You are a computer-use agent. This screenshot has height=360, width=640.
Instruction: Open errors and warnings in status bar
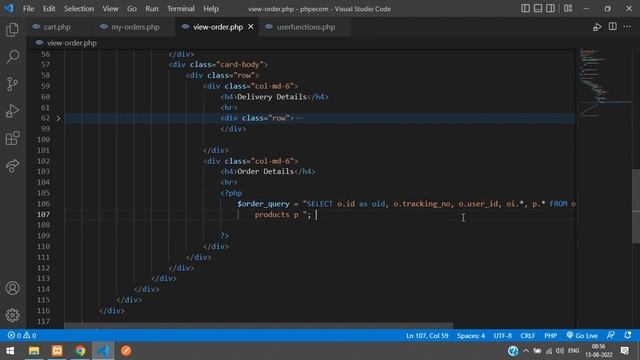pyautogui.click(x=22, y=336)
